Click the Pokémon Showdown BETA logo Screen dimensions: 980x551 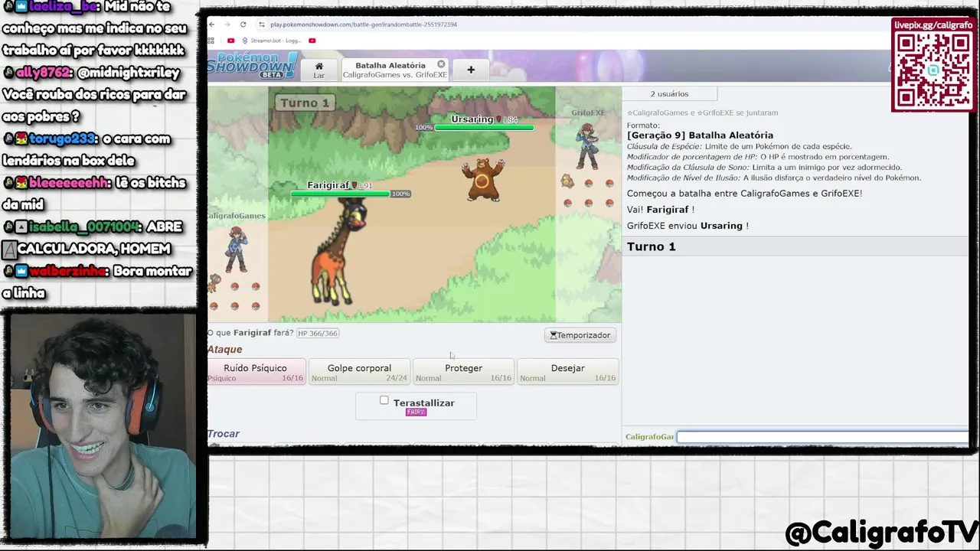click(252, 66)
